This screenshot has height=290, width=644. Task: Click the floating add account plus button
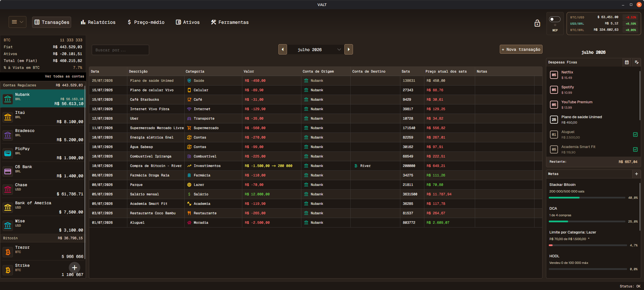point(75,268)
